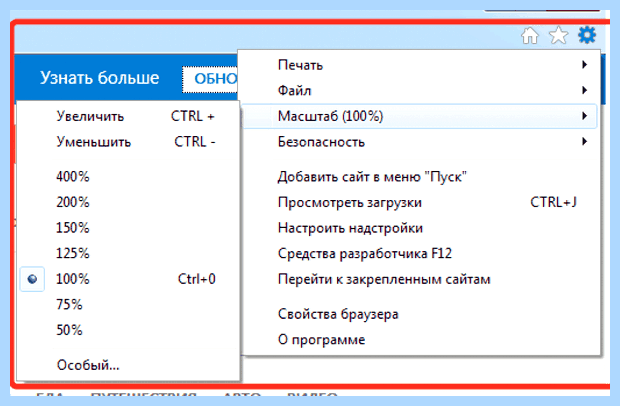620x406 pixels.
Task: Set zoom to 75%
Action: click(x=128, y=304)
